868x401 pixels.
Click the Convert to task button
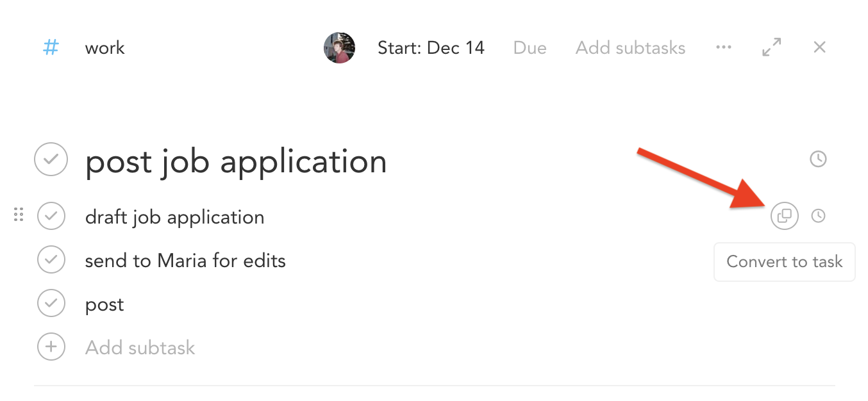tap(784, 261)
